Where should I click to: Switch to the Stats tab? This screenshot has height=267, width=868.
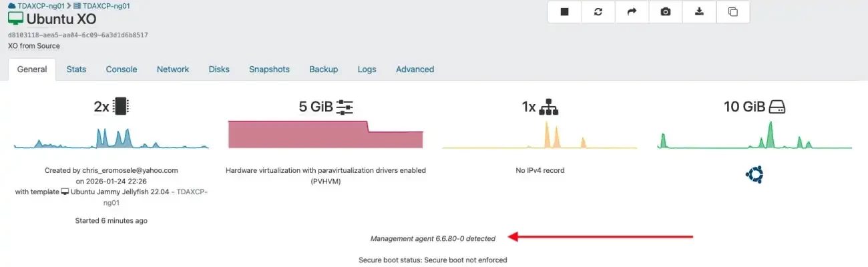click(76, 69)
